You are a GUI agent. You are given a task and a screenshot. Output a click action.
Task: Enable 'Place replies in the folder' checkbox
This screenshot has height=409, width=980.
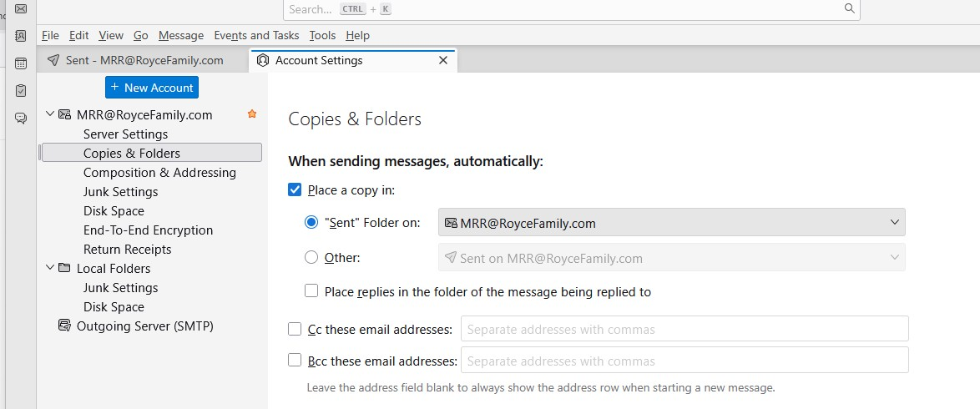(311, 291)
